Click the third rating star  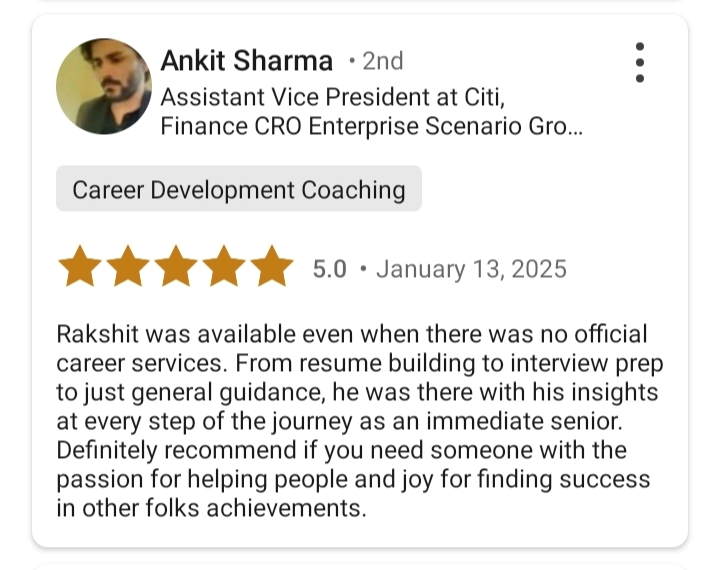(176, 268)
